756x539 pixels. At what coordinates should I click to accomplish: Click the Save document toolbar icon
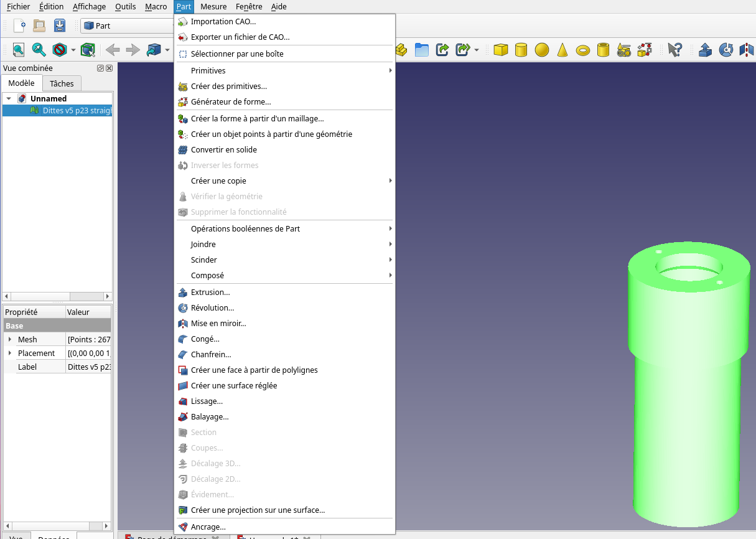tap(59, 26)
